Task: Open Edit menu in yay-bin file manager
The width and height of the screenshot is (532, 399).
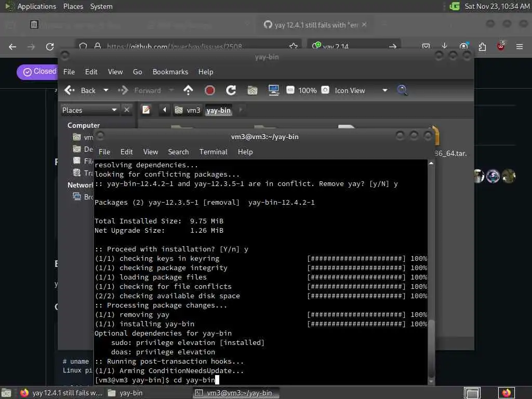Action: (x=91, y=72)
